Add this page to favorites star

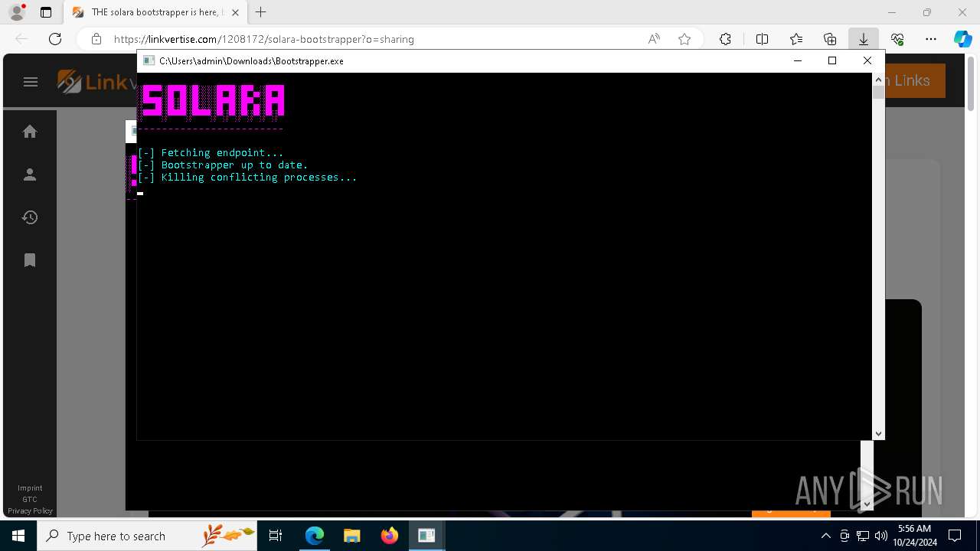click(x=684, y=39)
